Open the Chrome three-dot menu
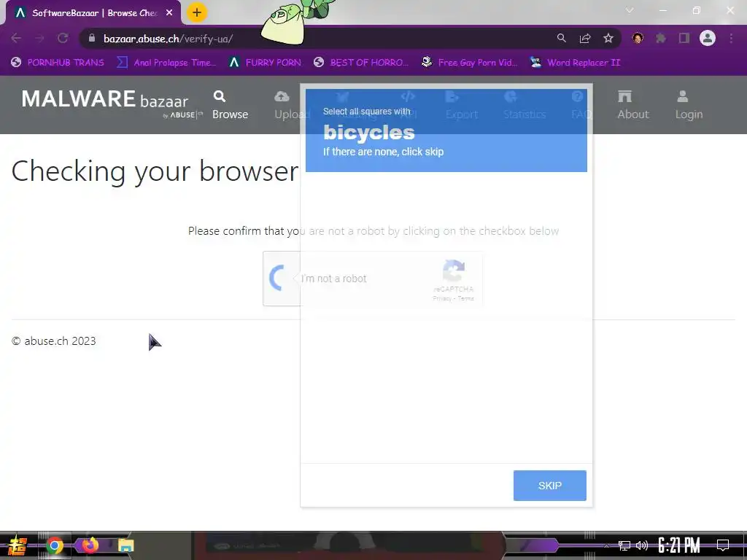Viewport: 747px width, 560px height. coord(731,39)
